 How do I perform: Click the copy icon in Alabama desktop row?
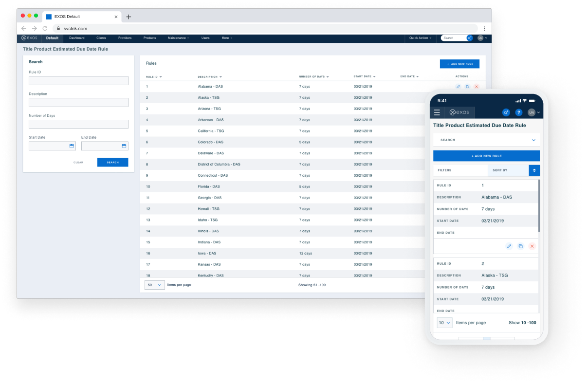[x=467, y=87]
